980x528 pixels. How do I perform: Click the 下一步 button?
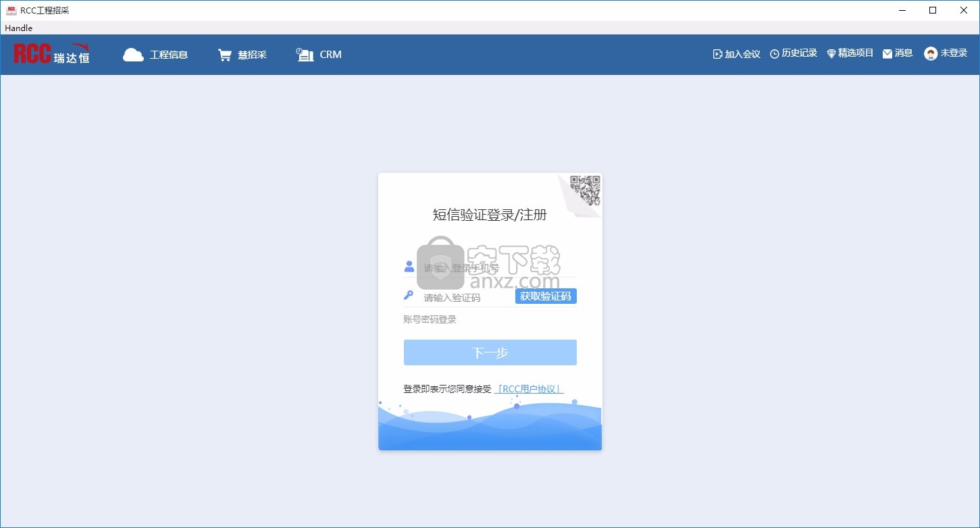point(490,352)
